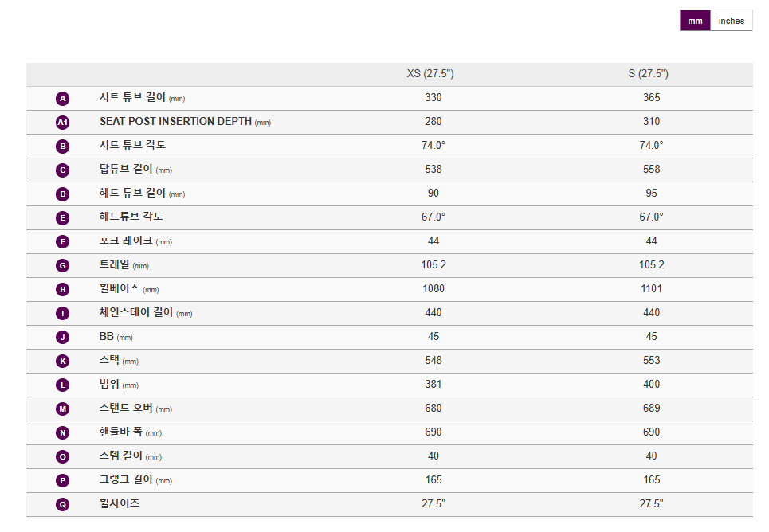
Task: Click the purple A seat tube length marker
Action: [x=62, y=99]
